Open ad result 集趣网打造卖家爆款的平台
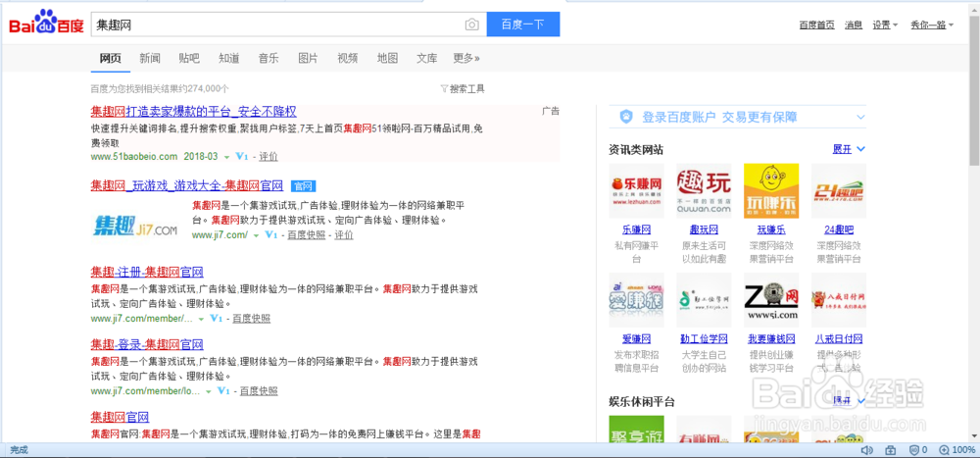 [x=194, y=112]
